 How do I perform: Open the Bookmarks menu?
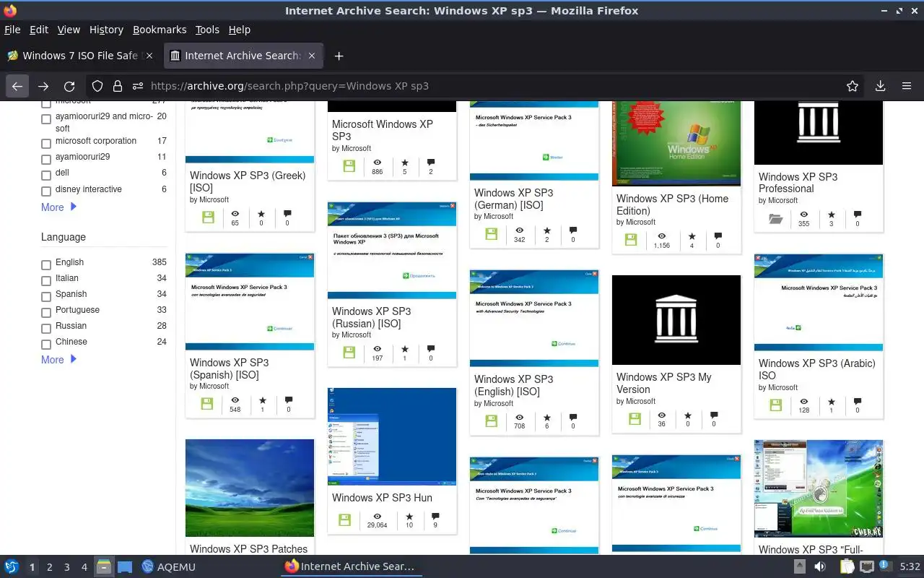click(x=160, y=30)
